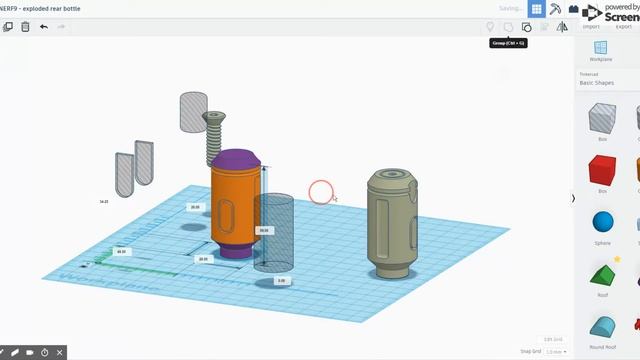Click the grayed-out Redo arrow

61,27
